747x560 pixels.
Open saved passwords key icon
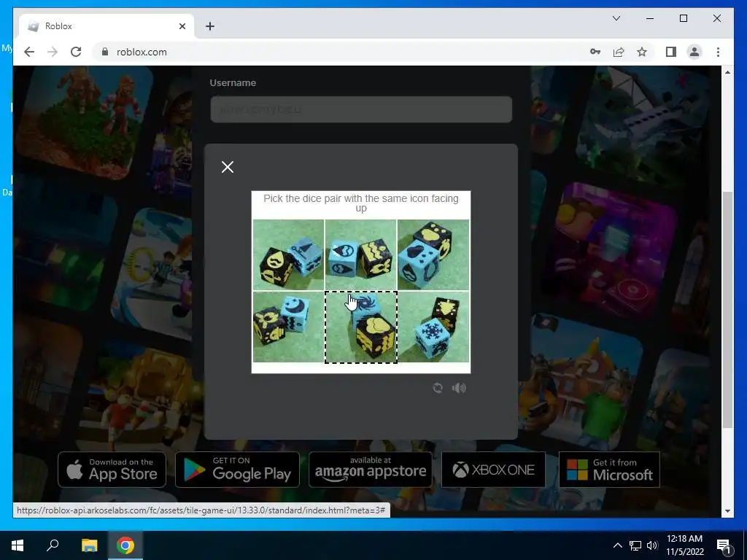595,52
